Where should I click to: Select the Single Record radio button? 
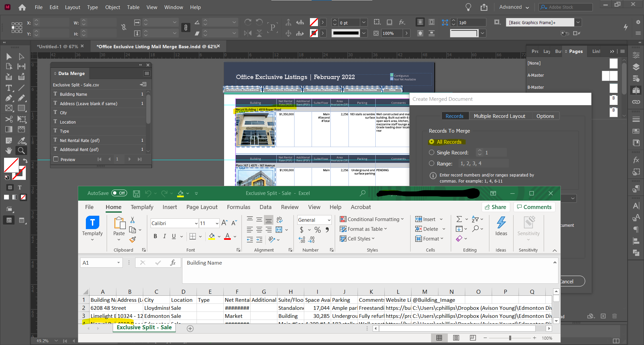coord(432,152)
